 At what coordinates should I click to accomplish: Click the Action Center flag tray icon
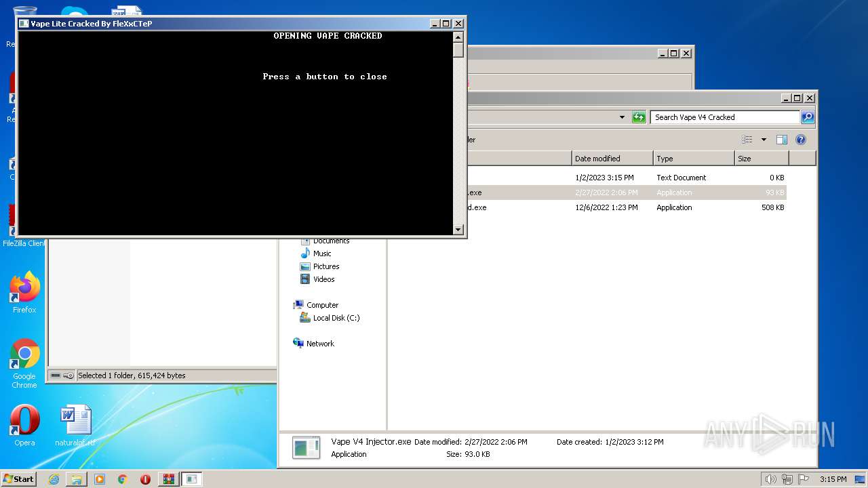tap(804, 479)
